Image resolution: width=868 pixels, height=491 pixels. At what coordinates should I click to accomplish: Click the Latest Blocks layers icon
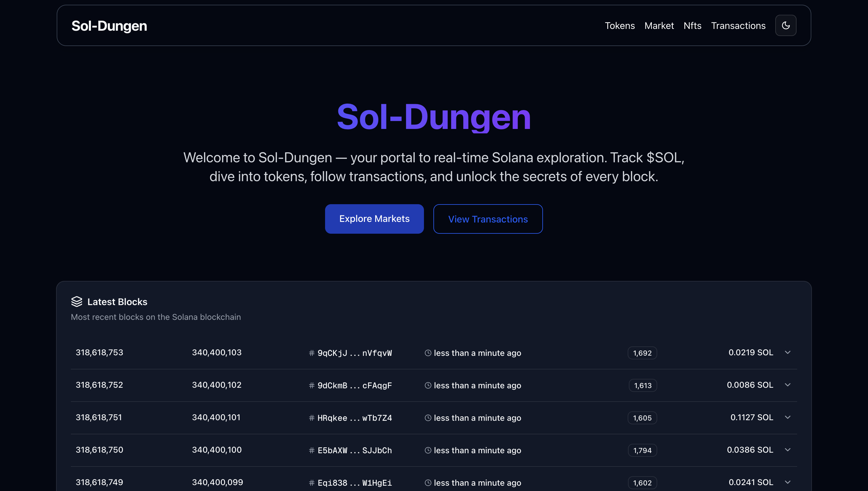point(76,302)
